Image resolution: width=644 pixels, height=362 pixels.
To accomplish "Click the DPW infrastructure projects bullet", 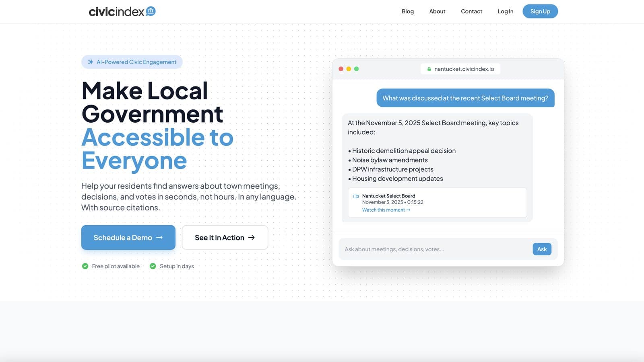I will (390, 169).
